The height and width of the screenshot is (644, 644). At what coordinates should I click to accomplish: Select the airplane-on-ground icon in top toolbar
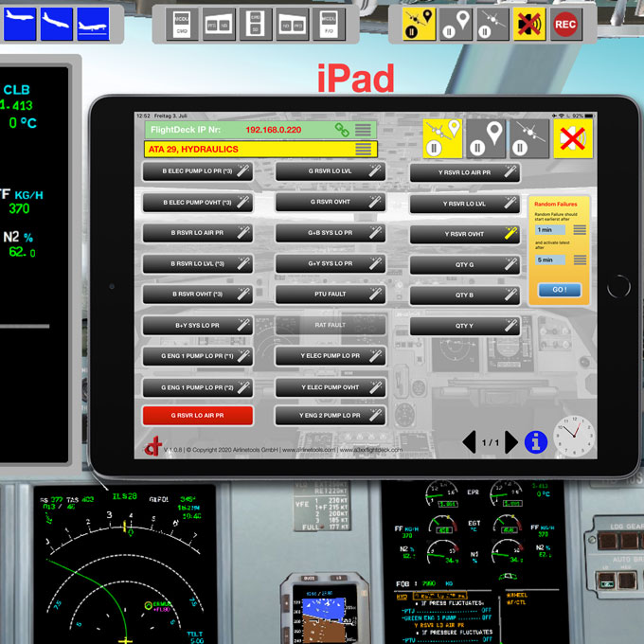(x=93, y=24)
